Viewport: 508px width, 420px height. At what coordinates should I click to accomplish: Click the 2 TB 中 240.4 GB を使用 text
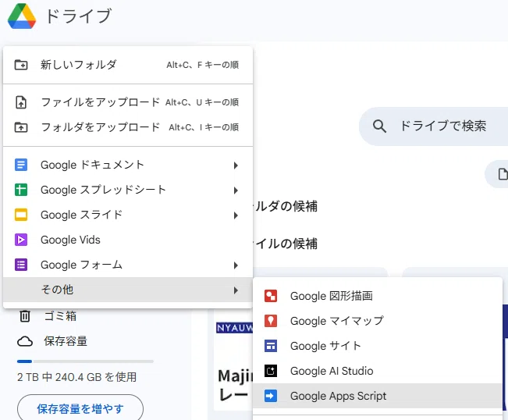[76, 377]
